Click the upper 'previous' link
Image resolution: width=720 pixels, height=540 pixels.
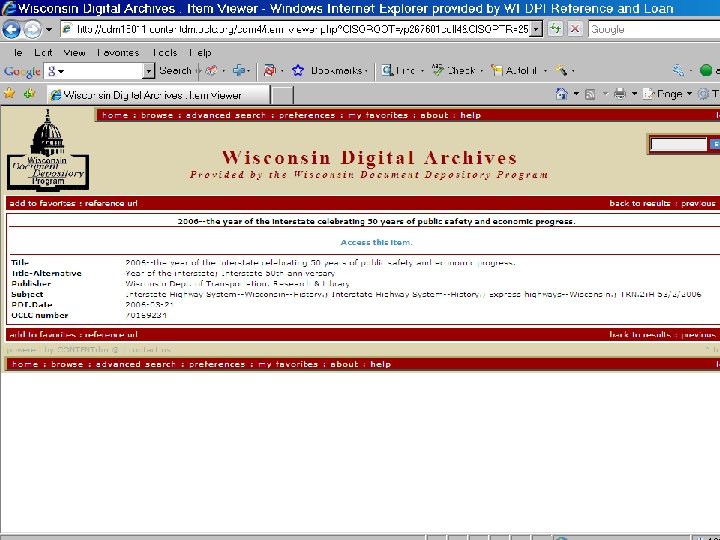pyautogui.click(x=698, y=203)
